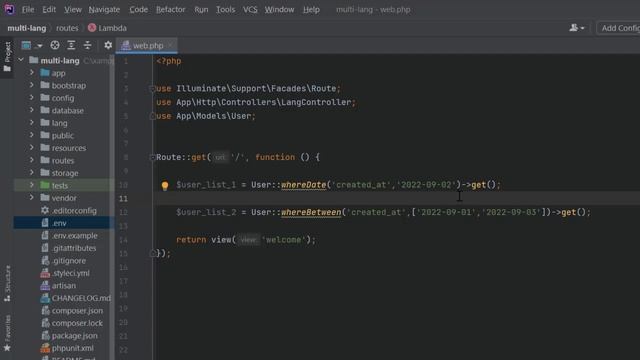The width and height of the screenshot is (640, 360).
Task: Open the Code menu
Action: [x=138, y=9]
